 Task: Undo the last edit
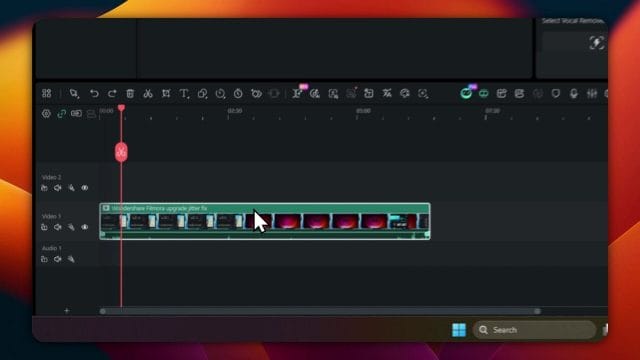[94, 93]
